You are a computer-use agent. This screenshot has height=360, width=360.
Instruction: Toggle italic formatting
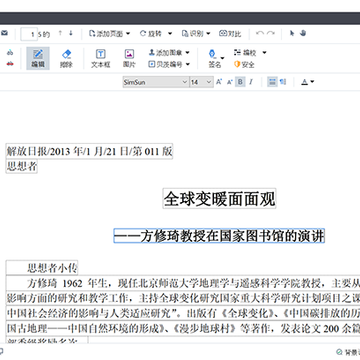tap(251, 82)
